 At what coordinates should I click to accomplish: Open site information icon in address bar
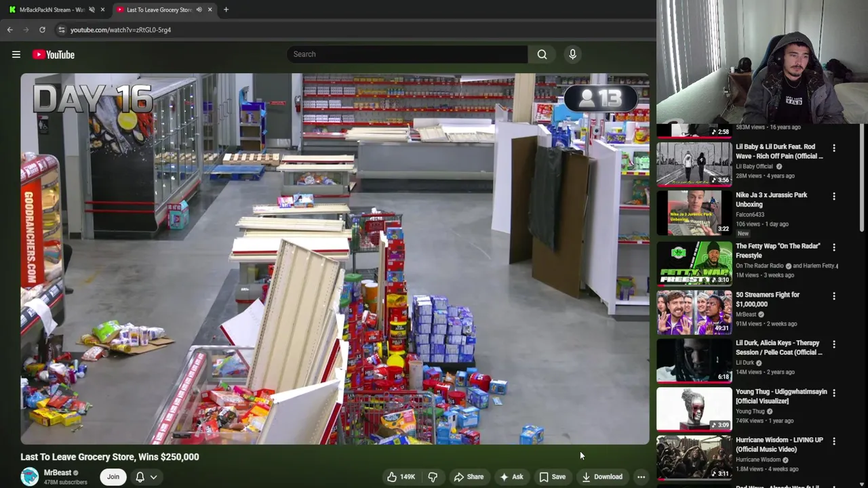pyautogui.click(x=61, y=30)
